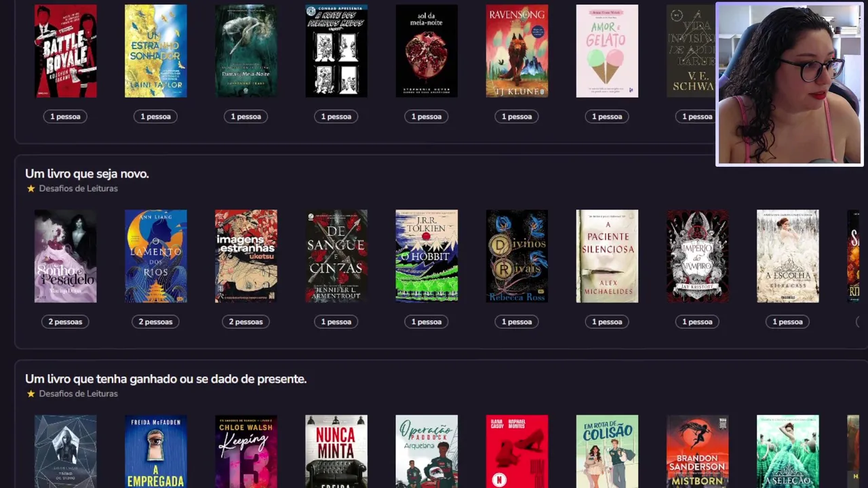The width and height of the screenshot is (868, 488).
Task: Open the Nunca Minta book cover
Action: point(336,451)
